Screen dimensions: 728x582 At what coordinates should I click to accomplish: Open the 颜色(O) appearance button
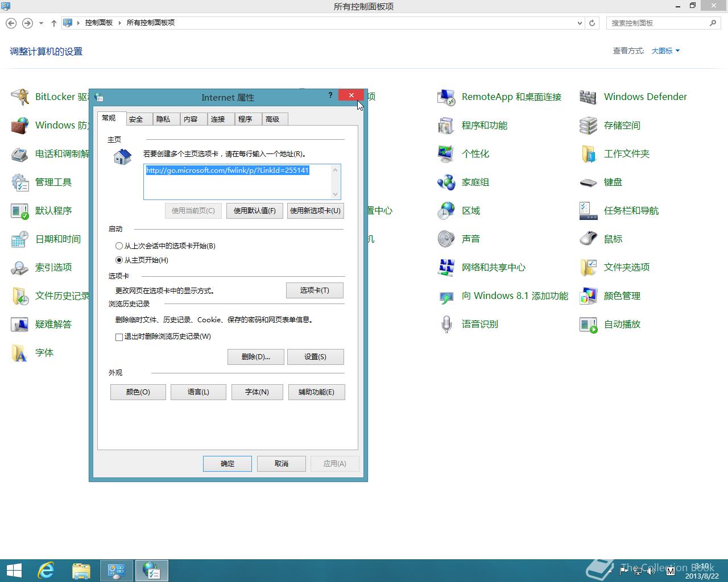click(138, 392)
